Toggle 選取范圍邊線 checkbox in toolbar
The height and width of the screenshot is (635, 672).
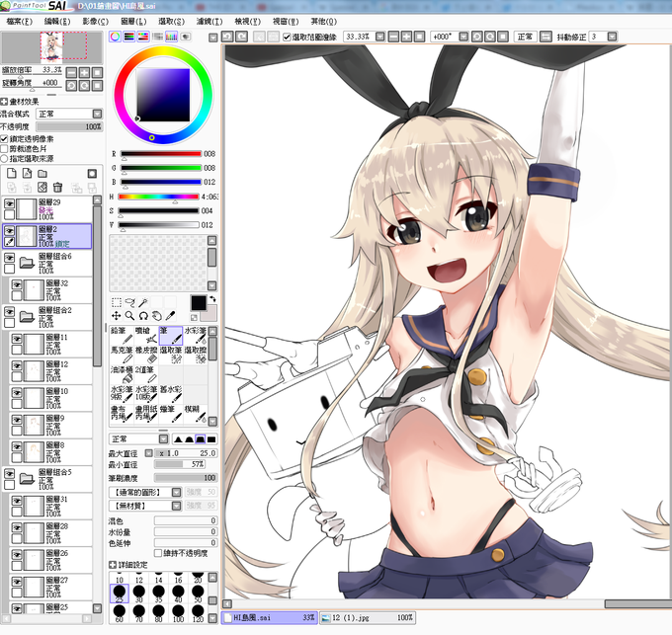click(287, 38)
